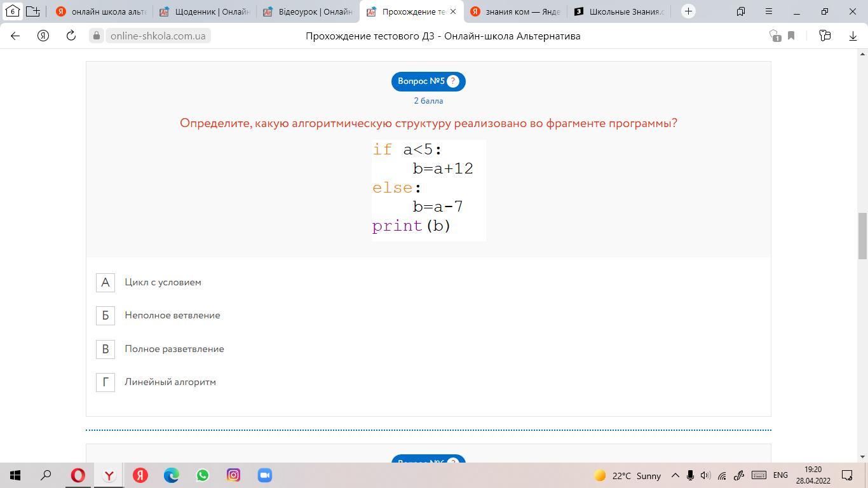Click the online-shkola.com.ua address field
The height and width of the screenshot is (488, 868).
(x=158, y=36)
